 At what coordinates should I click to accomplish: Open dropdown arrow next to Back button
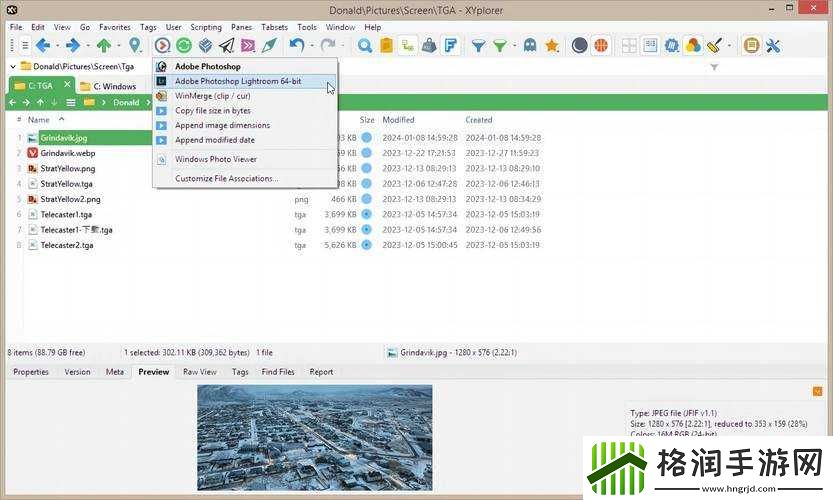point(57,46)
